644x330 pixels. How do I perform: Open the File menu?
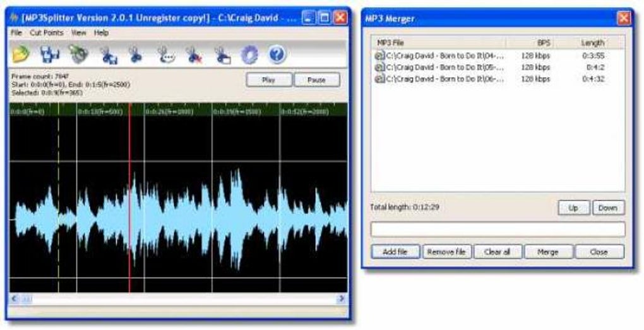(x=16, y=32)
